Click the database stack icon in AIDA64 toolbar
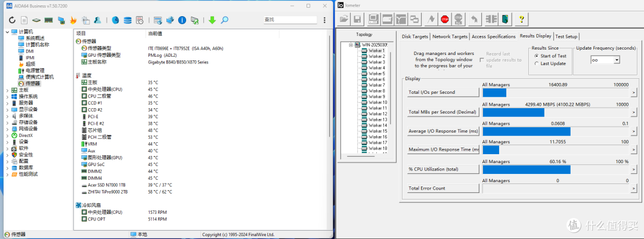Image resolution: width=644 pixels, height=239 pixels. 128,20
